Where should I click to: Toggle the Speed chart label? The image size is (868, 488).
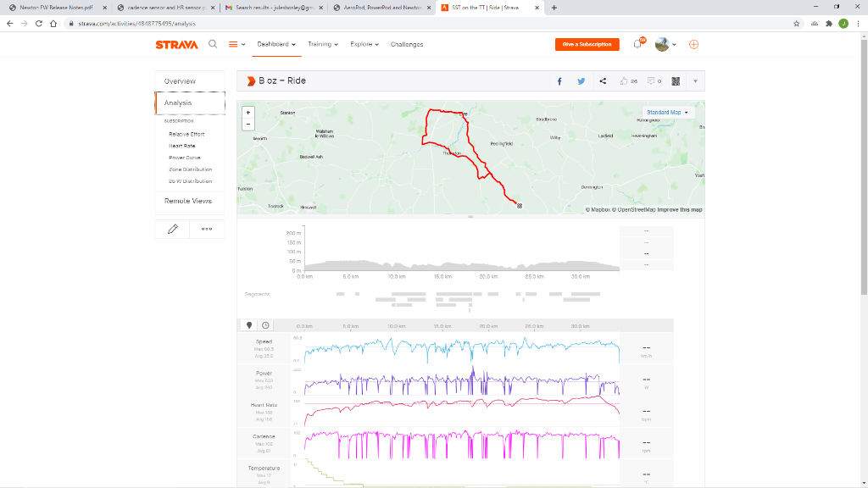[264, 341]
